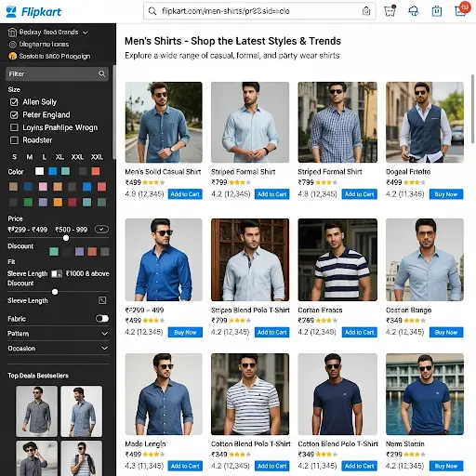Click the sidebar vertical scrollbar
Screen dimensions: 476x476
pos(114,112)
